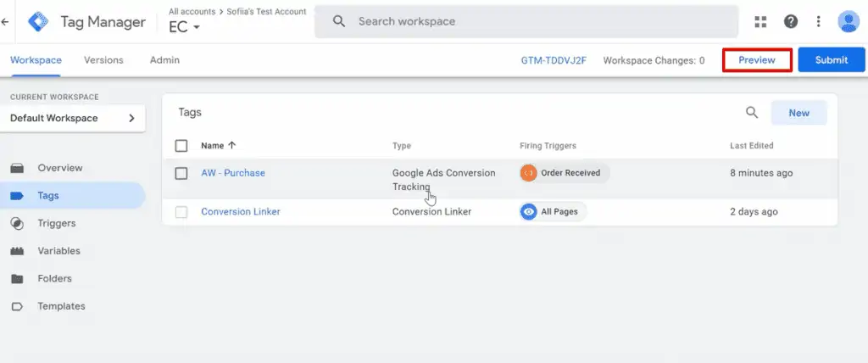Click the New tag button
This screenshot has height=363, width=868.
798,113
